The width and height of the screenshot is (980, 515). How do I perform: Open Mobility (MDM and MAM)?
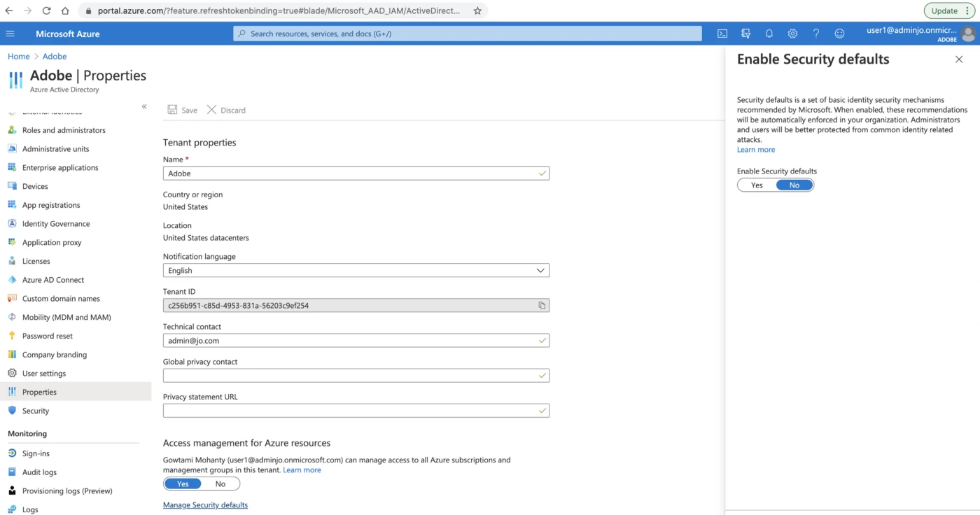(x=66, y=318)
